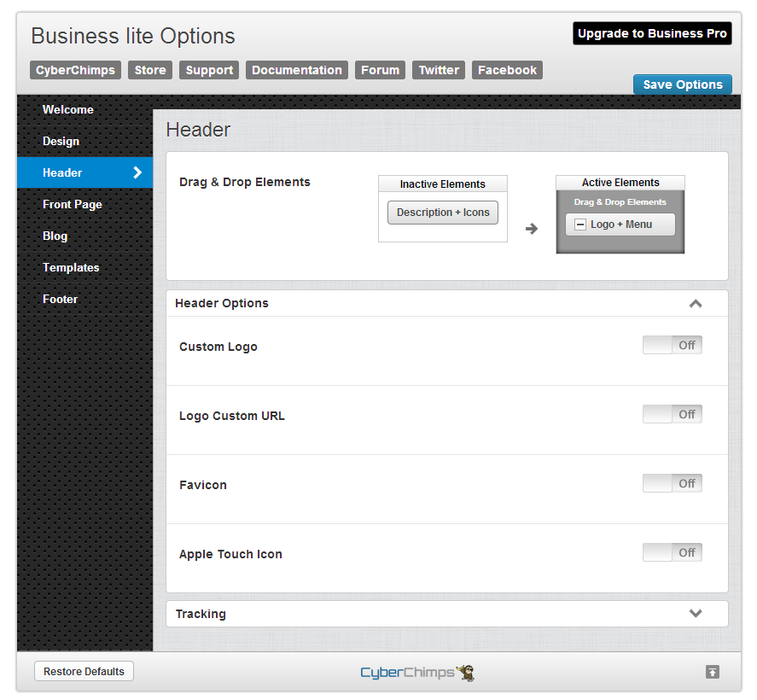Select the Header sidebar item
757x700 pixels.
pyautogui.click(x=85, y=172)
